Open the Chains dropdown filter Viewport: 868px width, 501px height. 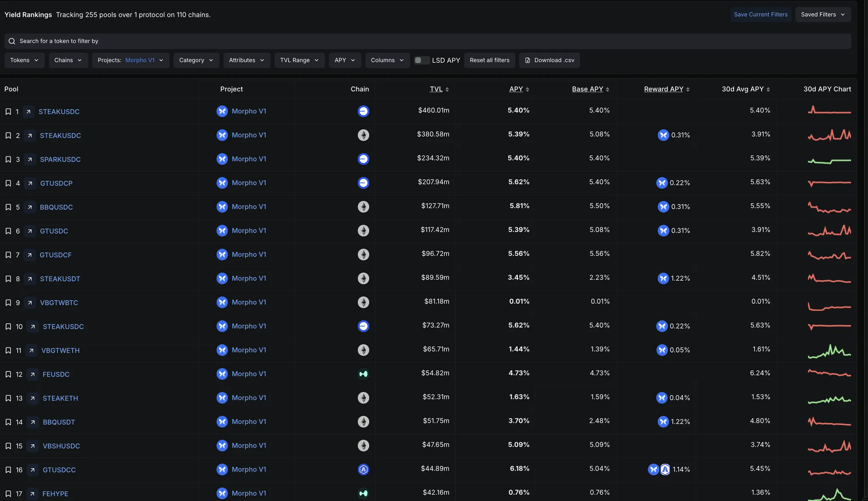pyautogui.click(x=68, y=60)
